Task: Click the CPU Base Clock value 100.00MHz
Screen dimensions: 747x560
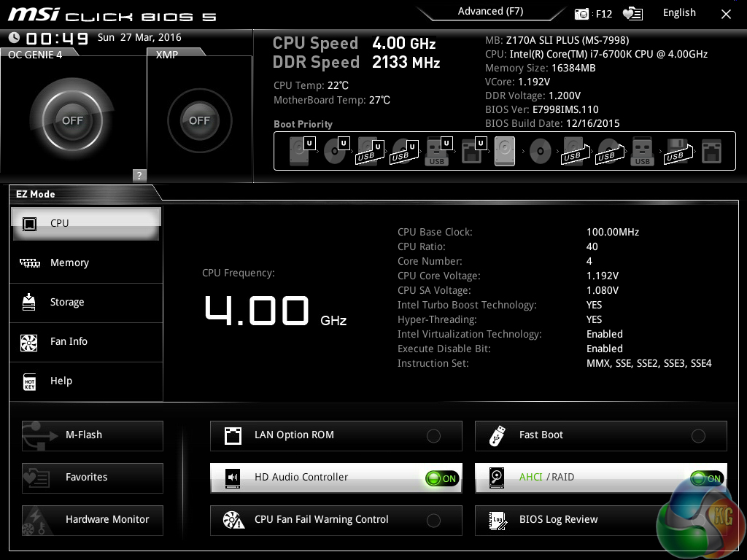Action: tap(613, 232)
